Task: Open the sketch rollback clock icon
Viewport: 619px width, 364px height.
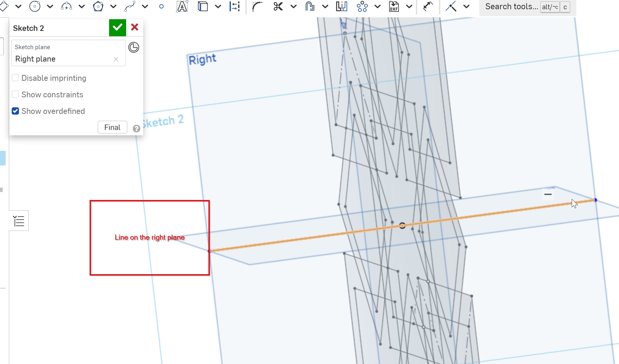Action: [x=134, y=47]
